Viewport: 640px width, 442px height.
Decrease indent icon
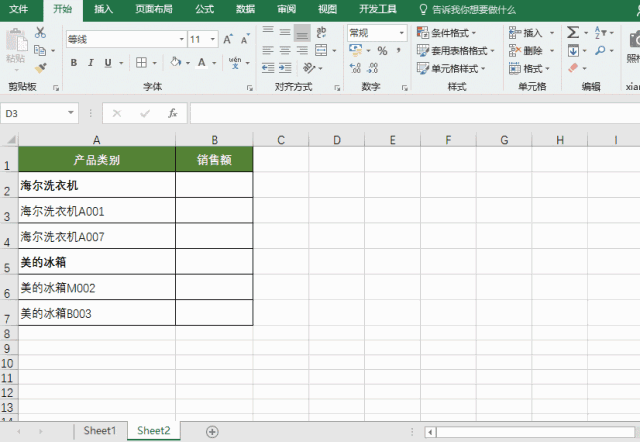268,68
